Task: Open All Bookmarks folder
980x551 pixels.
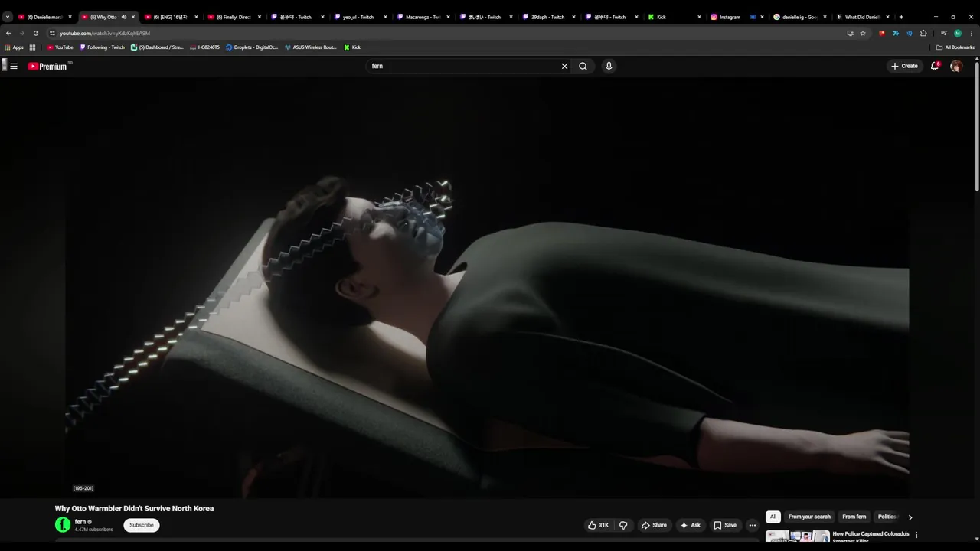Action: pyautogui.click(x=955, y=47)
